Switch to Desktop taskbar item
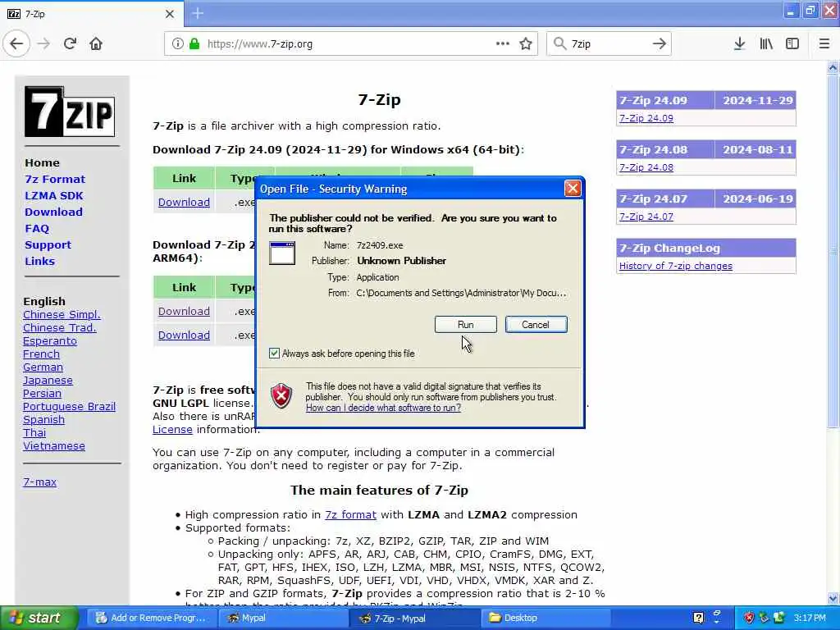This screenshot has width=840, height=630. click(546, 618)
